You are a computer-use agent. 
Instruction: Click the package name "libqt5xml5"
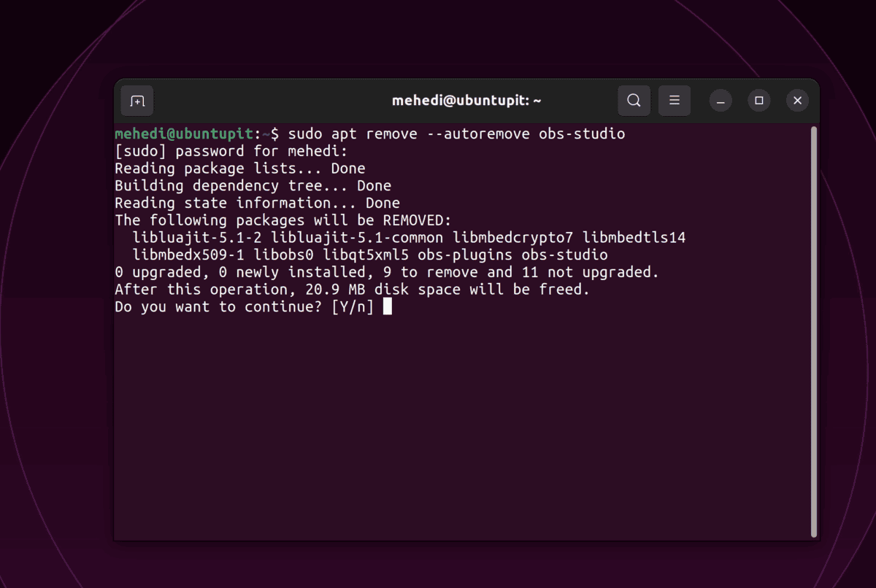pyautogui.click(x=366, y=255)
